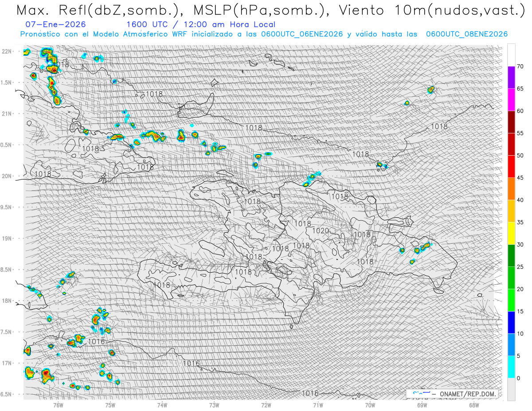
Task: Click colorbar value '30'
Action: tap(520, 244)
